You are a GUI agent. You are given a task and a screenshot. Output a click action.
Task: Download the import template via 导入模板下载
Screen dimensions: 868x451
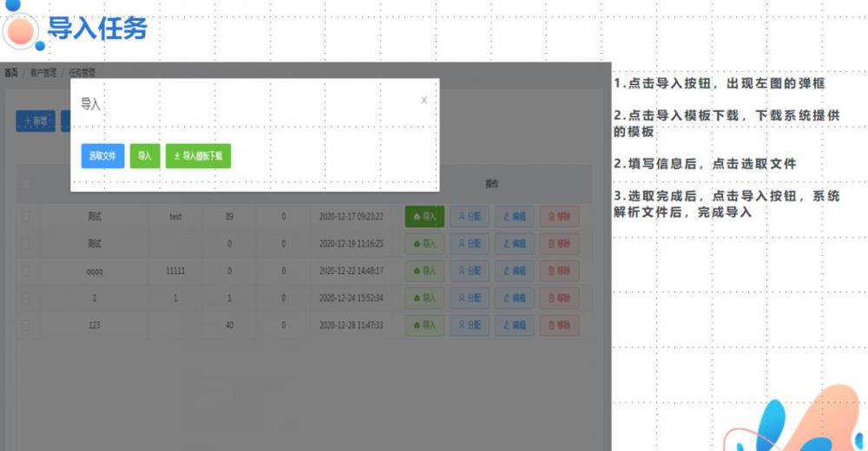click(198, 156)
